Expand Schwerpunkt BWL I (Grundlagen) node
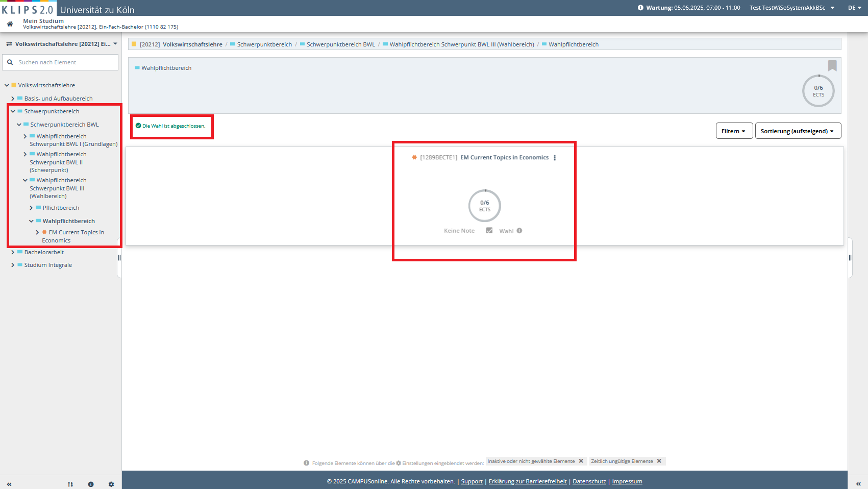The image size is (868, 489). (x=25, y=136)
